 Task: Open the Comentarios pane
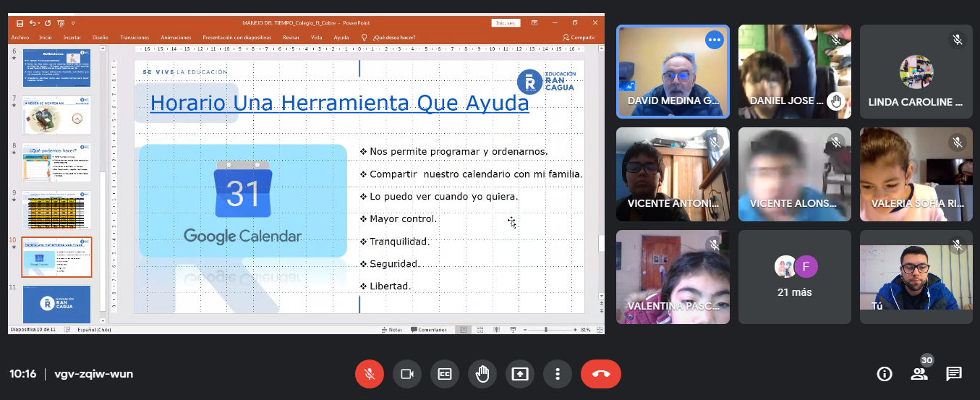coord(429,330)
